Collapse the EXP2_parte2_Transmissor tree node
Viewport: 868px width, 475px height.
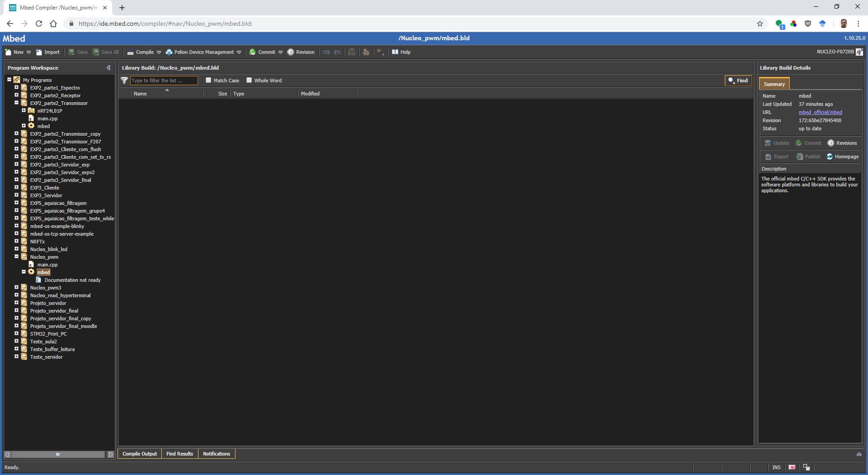click(17, 103)
